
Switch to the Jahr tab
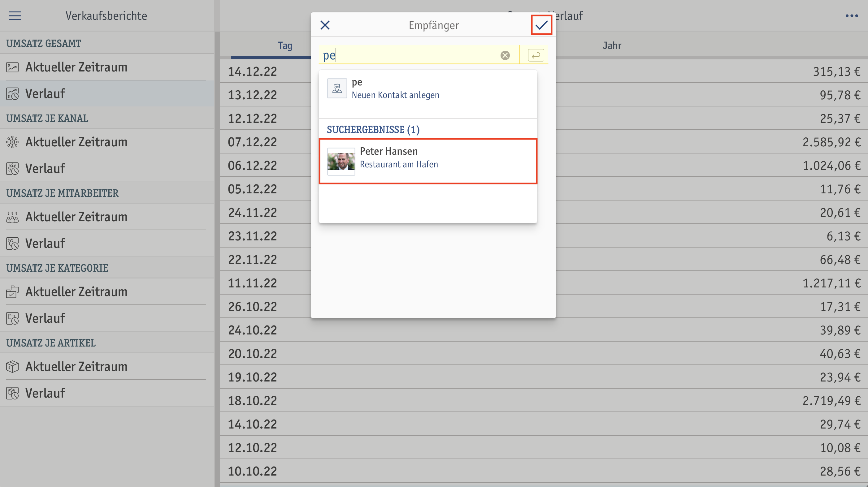pos(612,45)
